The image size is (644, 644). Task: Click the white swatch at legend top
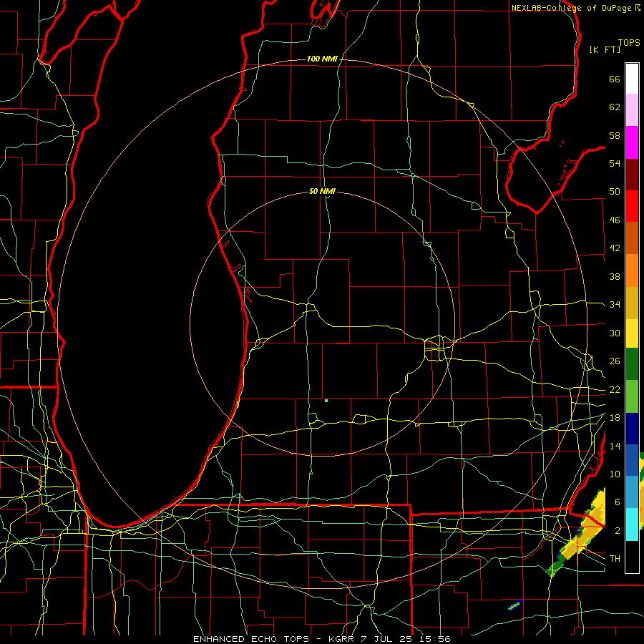(x=632, y=79)
